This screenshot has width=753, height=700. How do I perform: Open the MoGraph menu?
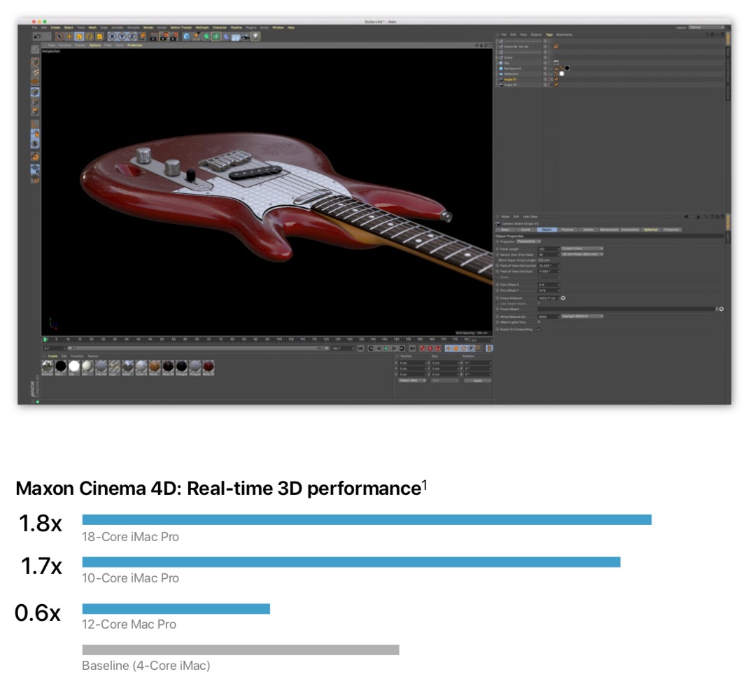[x=203, y=27]
